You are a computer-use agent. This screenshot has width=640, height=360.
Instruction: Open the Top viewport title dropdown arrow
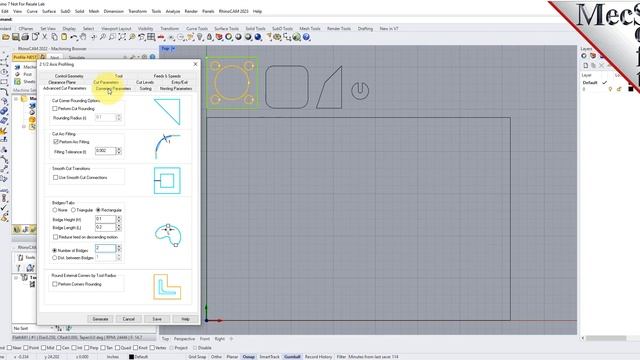coord(173,49)
